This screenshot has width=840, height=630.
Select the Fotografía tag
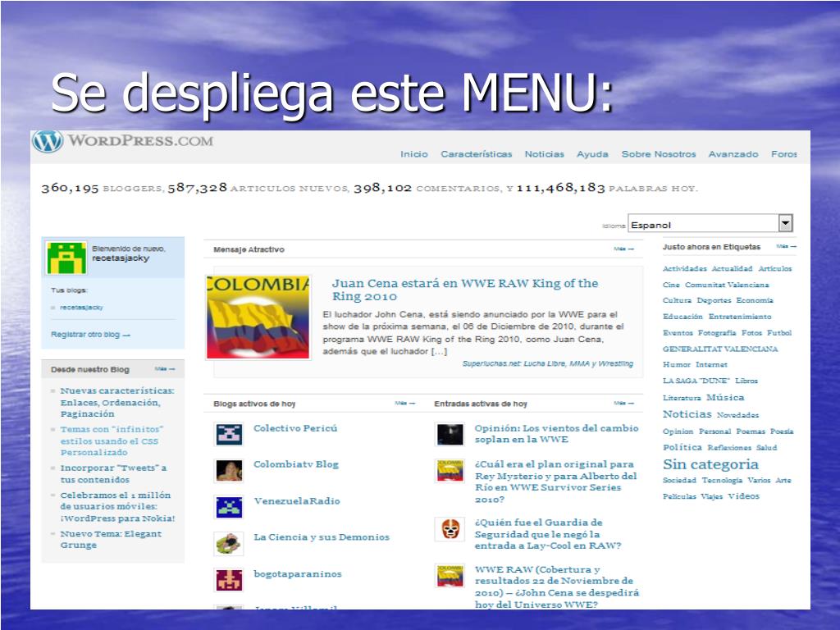coord(717,333)
